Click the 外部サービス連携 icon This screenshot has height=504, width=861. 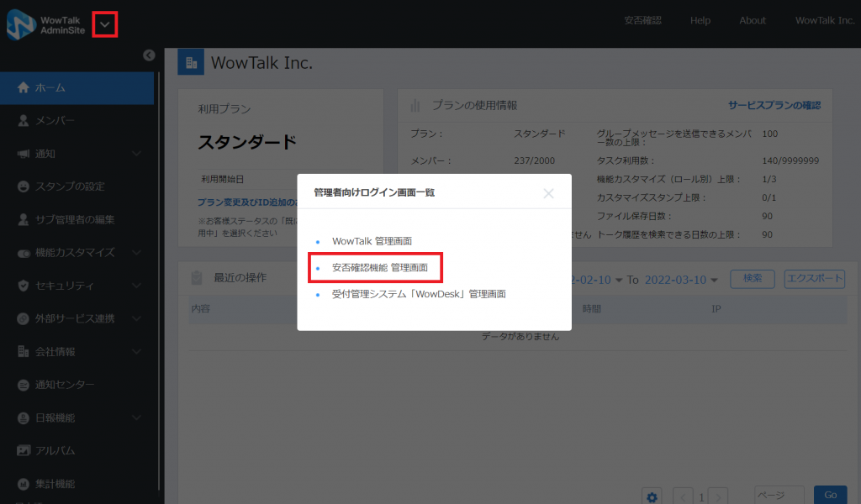click(23, 318)
